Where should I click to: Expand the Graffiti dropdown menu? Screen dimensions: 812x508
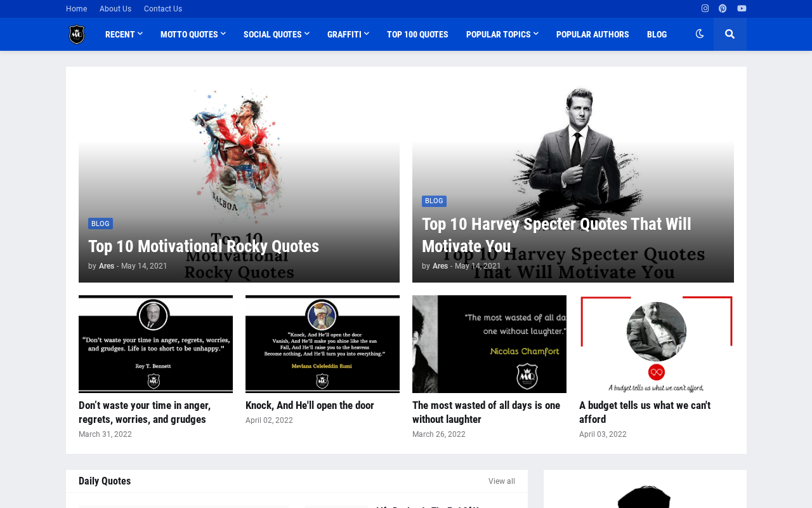348,34
